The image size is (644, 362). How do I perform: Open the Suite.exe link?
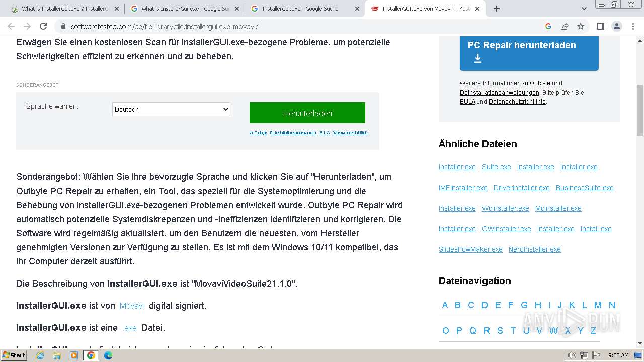pos(496,167)
